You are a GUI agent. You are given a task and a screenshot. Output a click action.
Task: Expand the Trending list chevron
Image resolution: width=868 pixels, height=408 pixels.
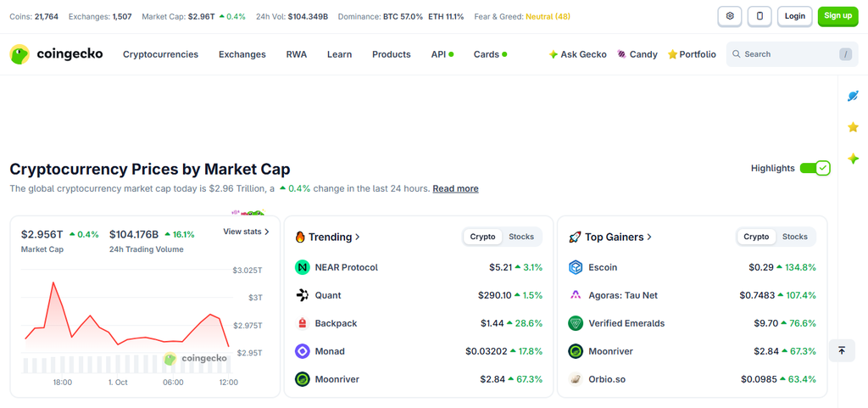pos(358,237)
